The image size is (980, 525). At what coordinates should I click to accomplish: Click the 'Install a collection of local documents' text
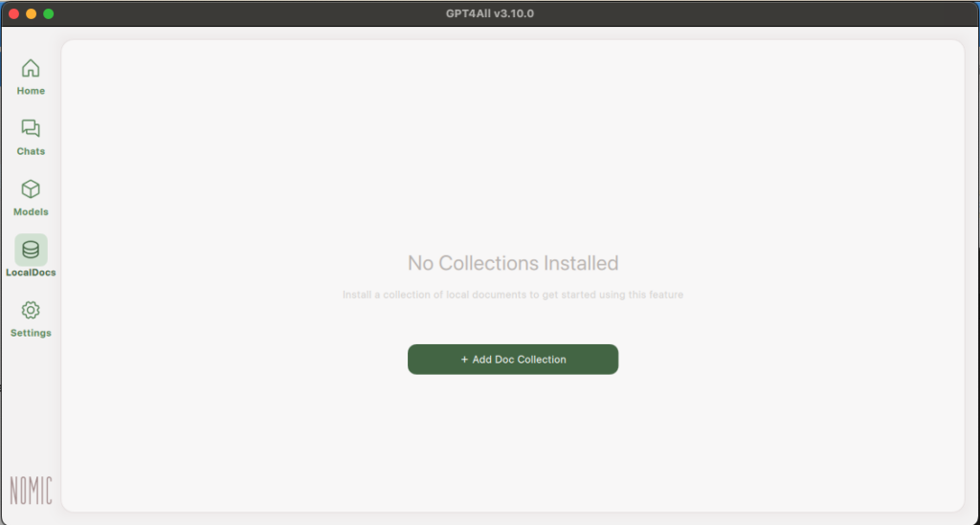point(513,295)
